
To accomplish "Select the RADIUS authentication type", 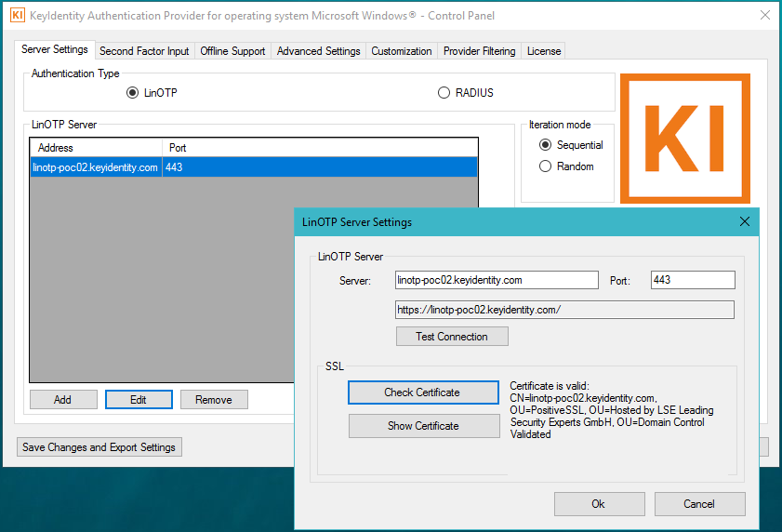I will pyautogui.click(x=444, y=93).
